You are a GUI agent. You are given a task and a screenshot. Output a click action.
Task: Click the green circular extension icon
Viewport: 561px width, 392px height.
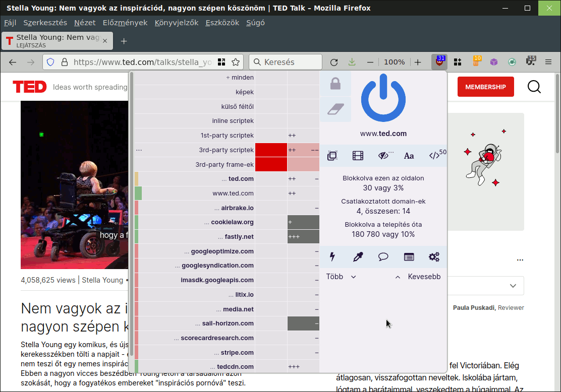click(512, 62)
